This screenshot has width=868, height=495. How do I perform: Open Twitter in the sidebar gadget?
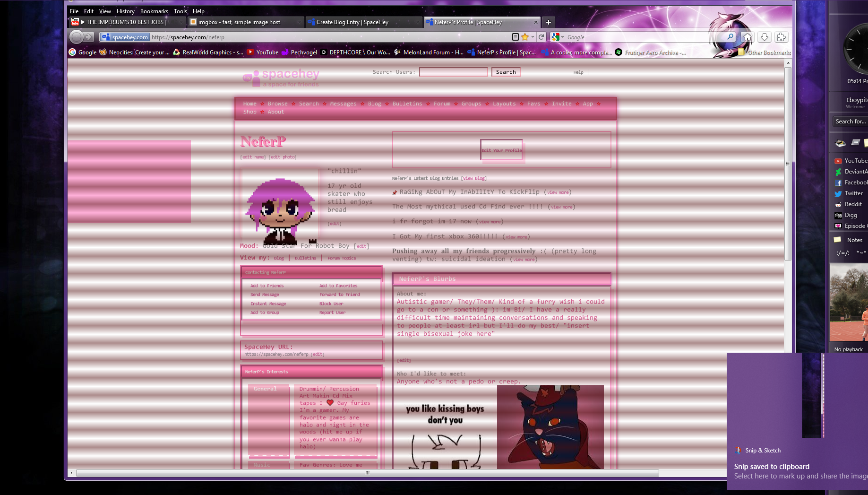click(849, 193)
